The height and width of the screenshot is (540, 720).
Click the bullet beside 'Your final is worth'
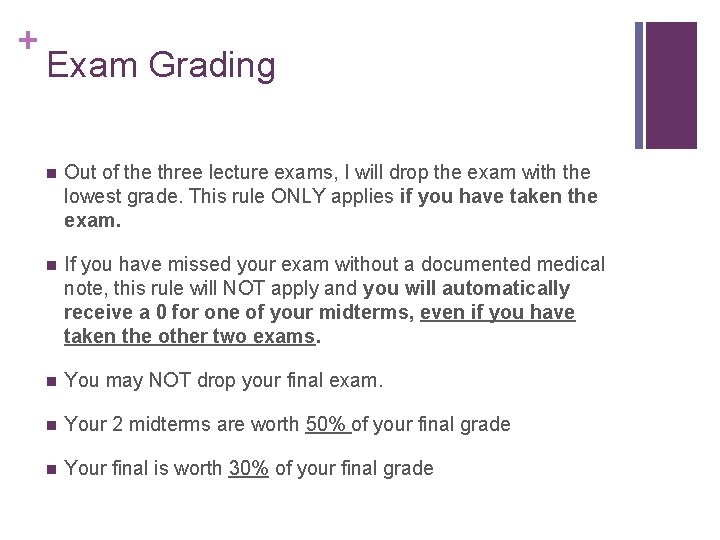pos(51,469)
